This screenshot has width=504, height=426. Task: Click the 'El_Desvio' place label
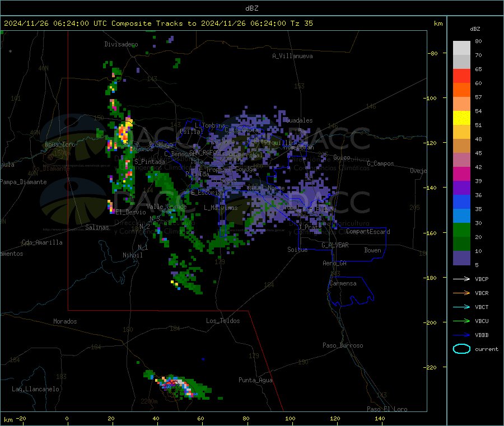[130, 212]
